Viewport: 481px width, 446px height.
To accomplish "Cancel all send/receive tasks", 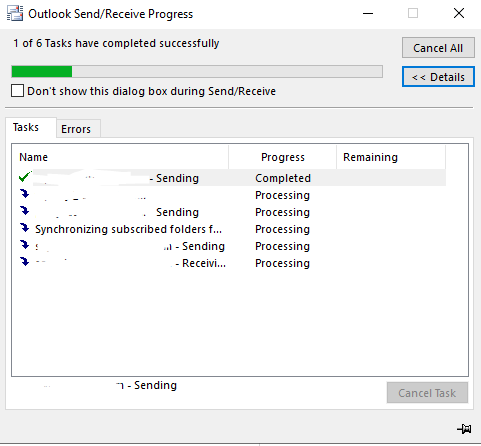I will click(438, 48).
